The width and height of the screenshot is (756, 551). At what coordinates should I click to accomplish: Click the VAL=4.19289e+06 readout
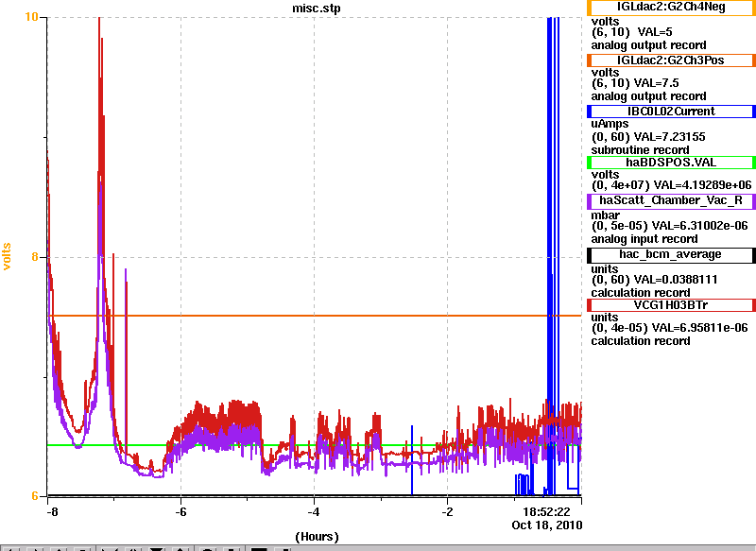click(x=701, y=185)
